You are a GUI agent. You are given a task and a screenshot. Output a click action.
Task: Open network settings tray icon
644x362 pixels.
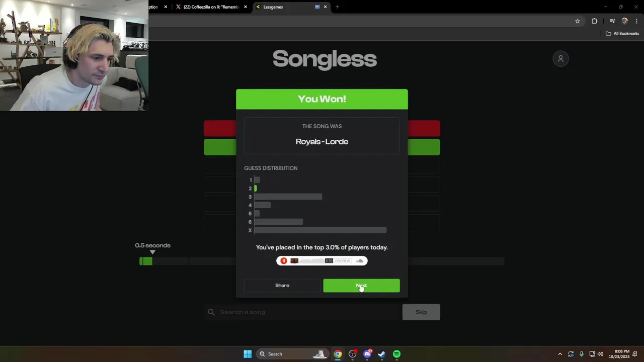pyautogui.click(x=592, y=354)
